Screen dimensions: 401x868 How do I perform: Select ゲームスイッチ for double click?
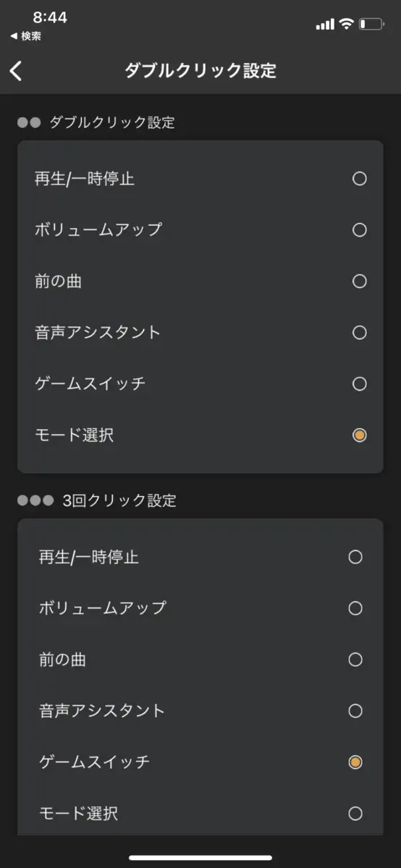pos(200,384)
